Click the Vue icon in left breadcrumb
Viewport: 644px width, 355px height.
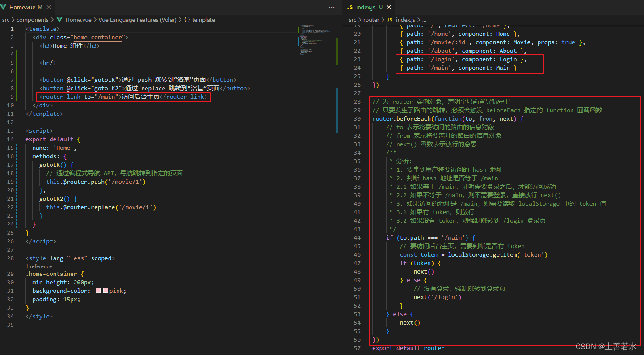coord(59,20)
